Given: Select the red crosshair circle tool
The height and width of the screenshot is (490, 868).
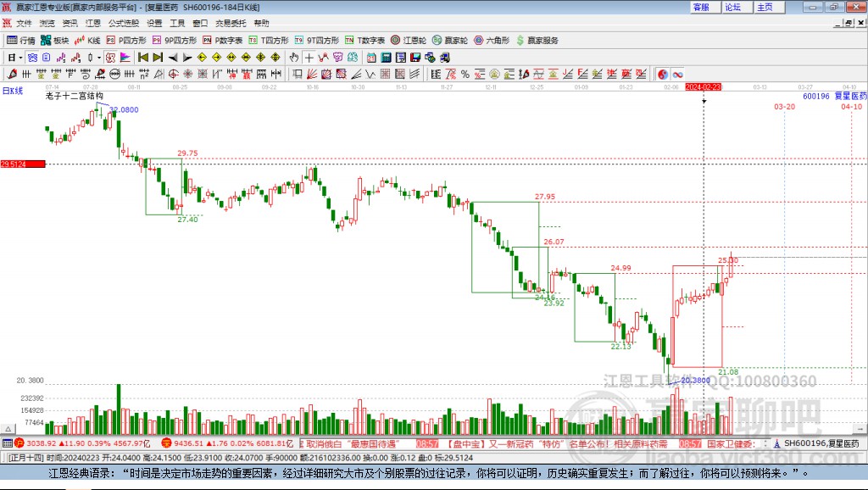Looking at the screenshot, I should click(x=173, y=74).
